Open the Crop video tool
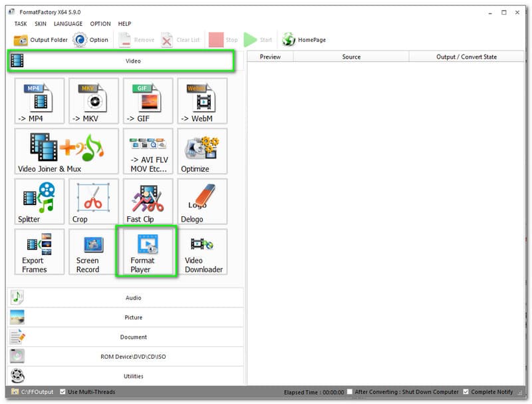 tap(94, 201)
